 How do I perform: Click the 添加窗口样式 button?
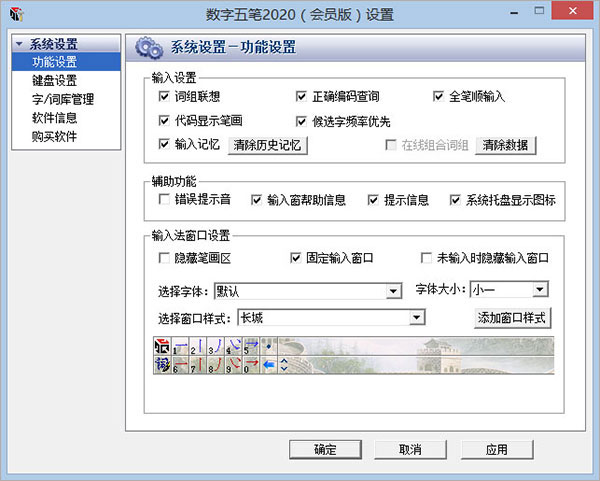(x=512, y=318)
